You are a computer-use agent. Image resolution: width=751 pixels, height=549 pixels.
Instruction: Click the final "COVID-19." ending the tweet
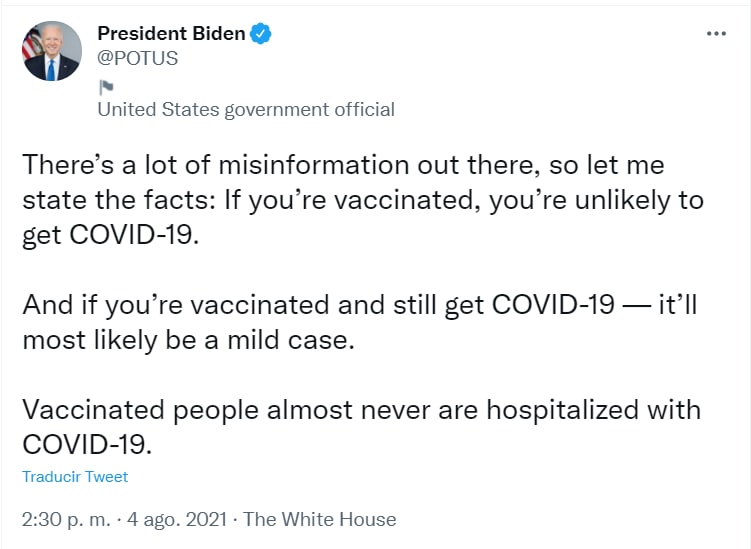(x=86, y=443)
